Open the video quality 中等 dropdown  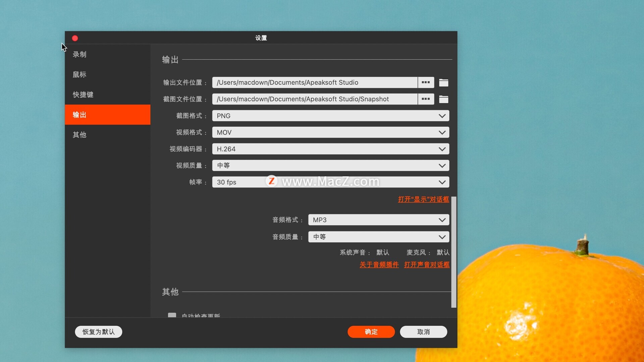coord(330,166)
